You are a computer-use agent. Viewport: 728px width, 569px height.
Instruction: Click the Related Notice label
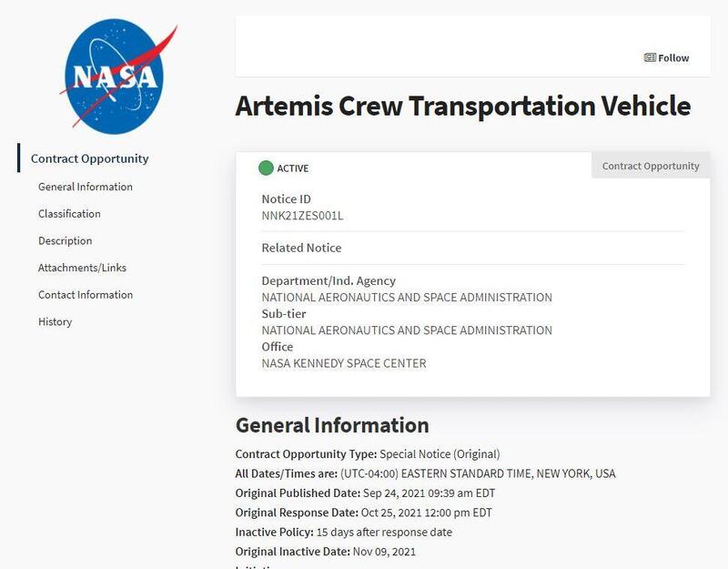tap(301, 248)
